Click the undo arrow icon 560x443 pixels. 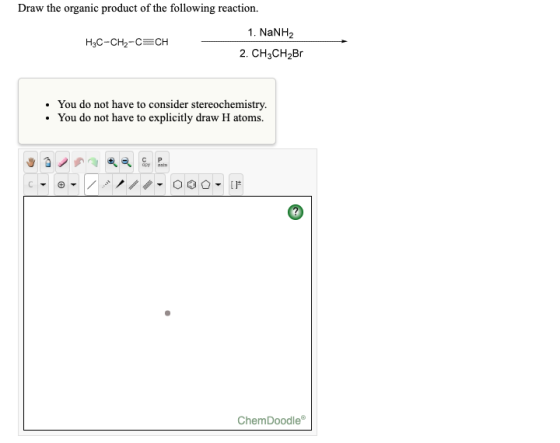click(79, 162)
